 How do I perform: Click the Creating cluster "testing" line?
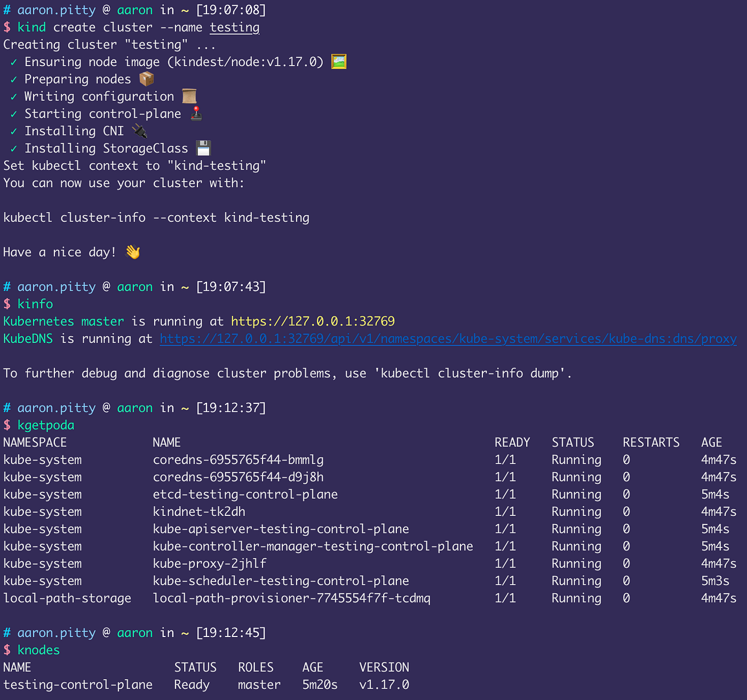tap(109, 45)
